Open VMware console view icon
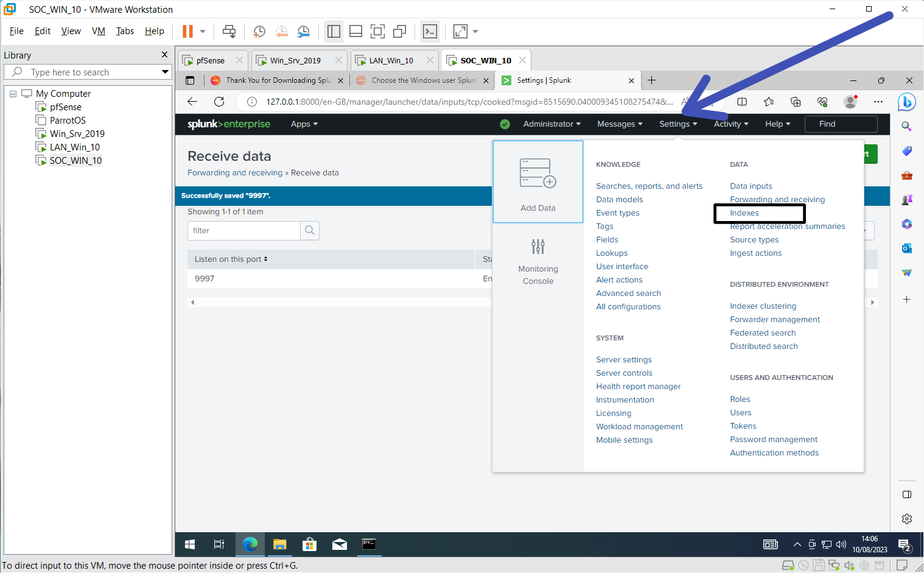This screenshot has width=924, height=573. 430,31
